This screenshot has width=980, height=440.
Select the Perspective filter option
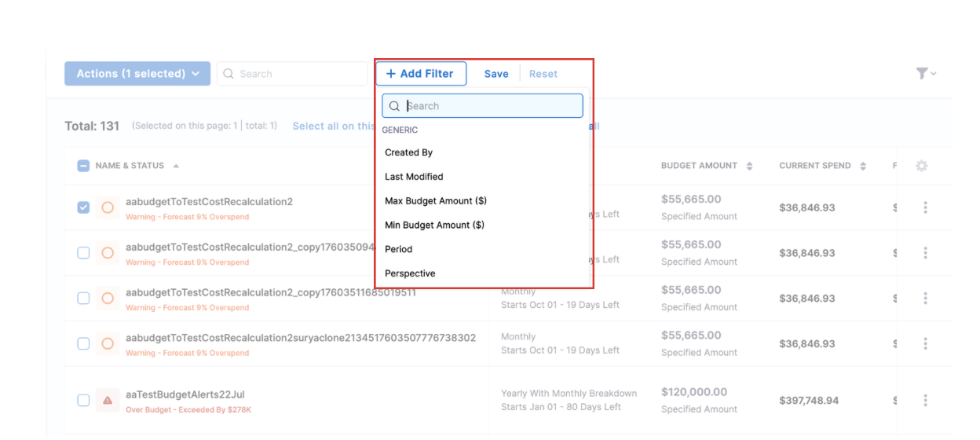click(x=410, y=273)
